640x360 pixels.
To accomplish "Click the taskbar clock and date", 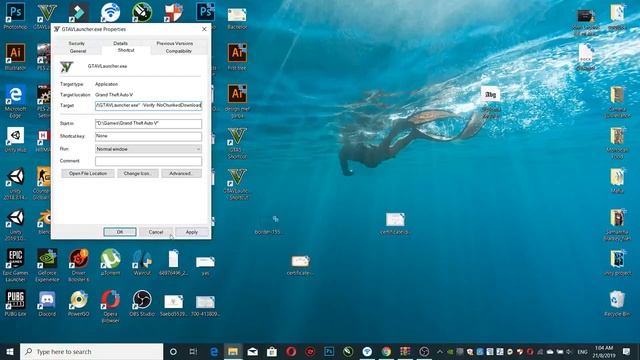I will [x=604, y=351].
